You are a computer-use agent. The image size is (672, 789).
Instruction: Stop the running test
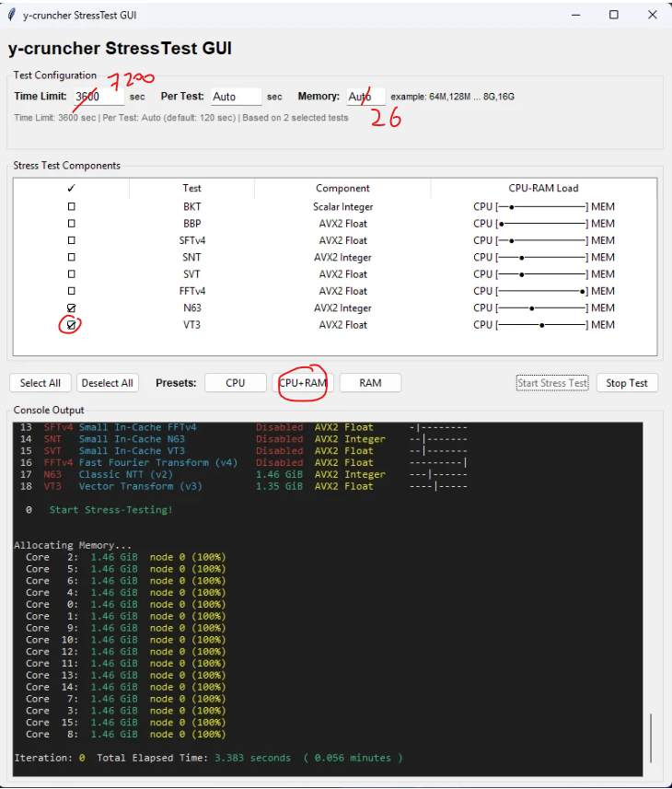click(x=627, y=383)
